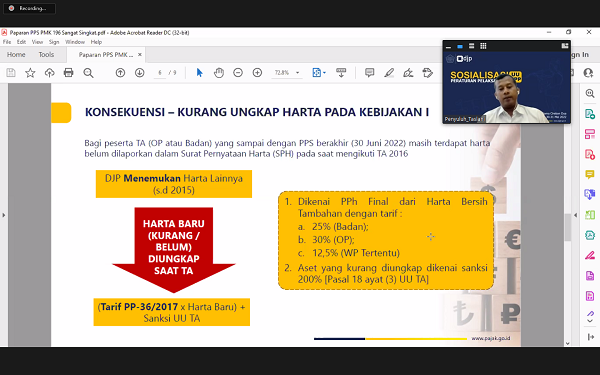
Task: Close the Paparan PPS PMK document tab
Action: point(140,55)
